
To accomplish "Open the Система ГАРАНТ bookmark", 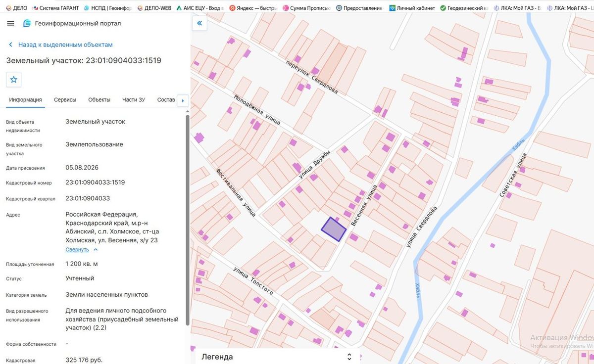I will pyautogui.click(x=55, y=8).
